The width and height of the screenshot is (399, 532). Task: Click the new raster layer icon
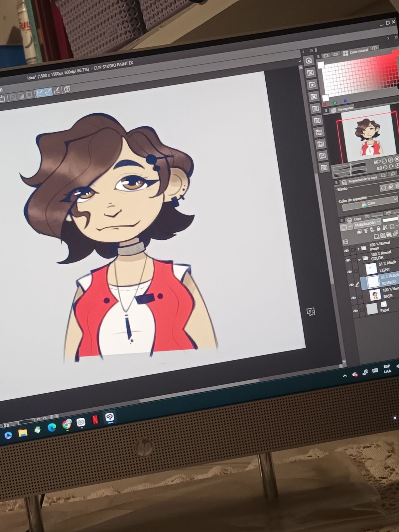(x=376, y=237)
